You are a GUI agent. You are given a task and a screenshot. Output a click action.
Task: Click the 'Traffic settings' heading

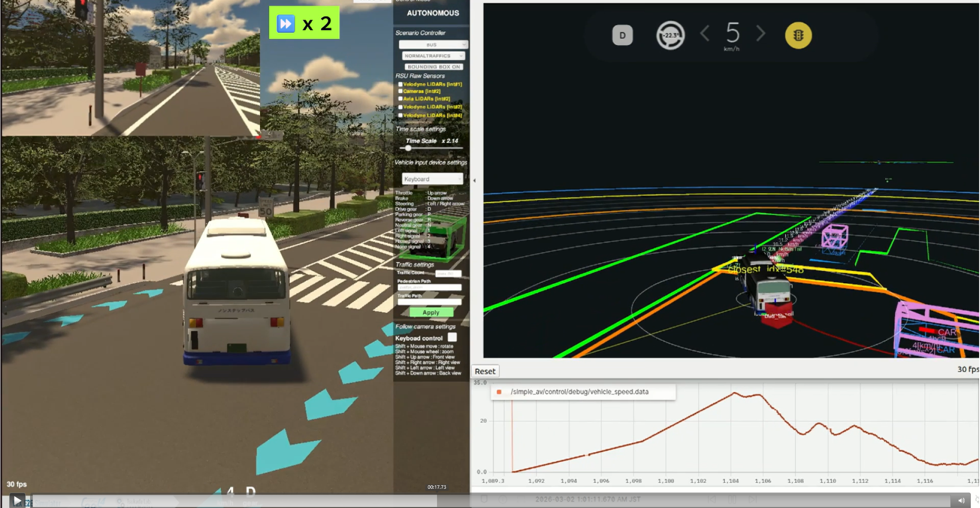pyautogui.click(x=415, y=264)
